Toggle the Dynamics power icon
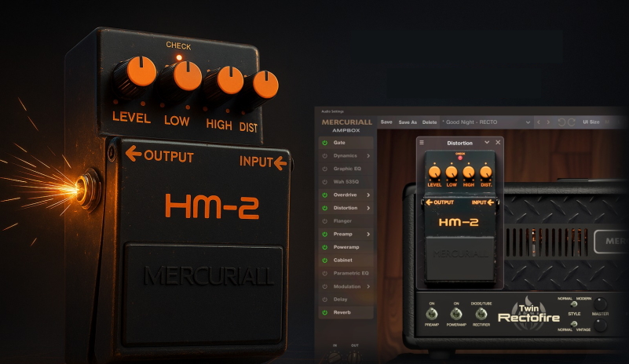The height and width of the screenshot is (364, 629). [x=325, y=155]
